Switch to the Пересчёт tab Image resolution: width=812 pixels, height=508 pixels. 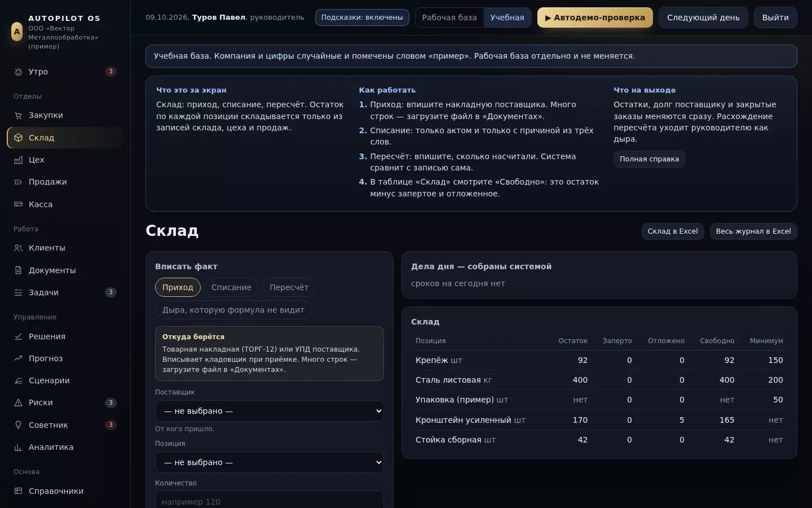289,287
